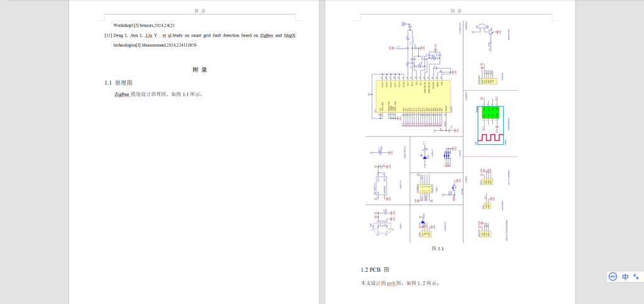Click the underlined MapX word in reference
Screen dimensions: 644x304
[x=289, y=36]
